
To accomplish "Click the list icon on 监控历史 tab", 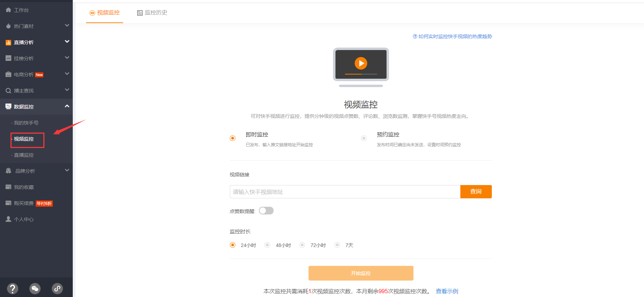I will [x=140, y=13].
